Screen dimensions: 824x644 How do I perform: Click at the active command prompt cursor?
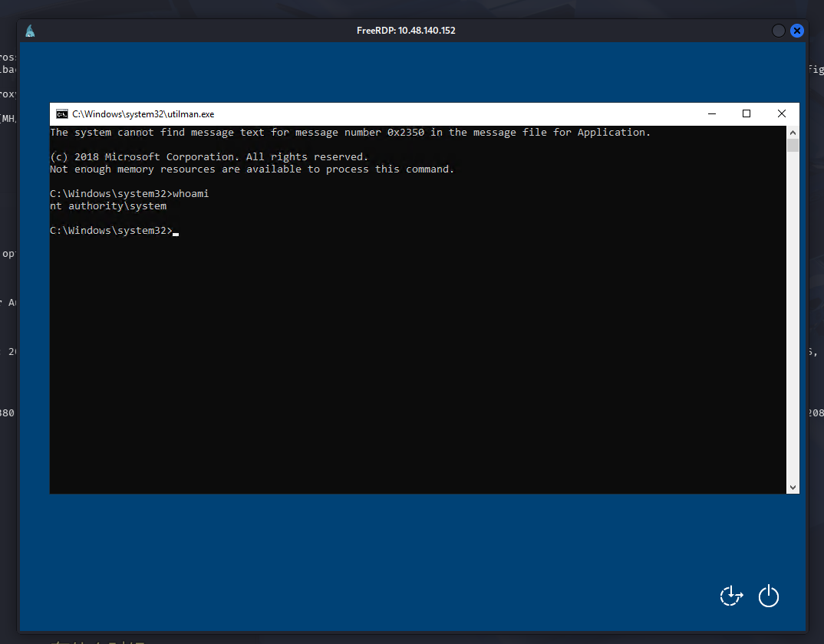176,231
